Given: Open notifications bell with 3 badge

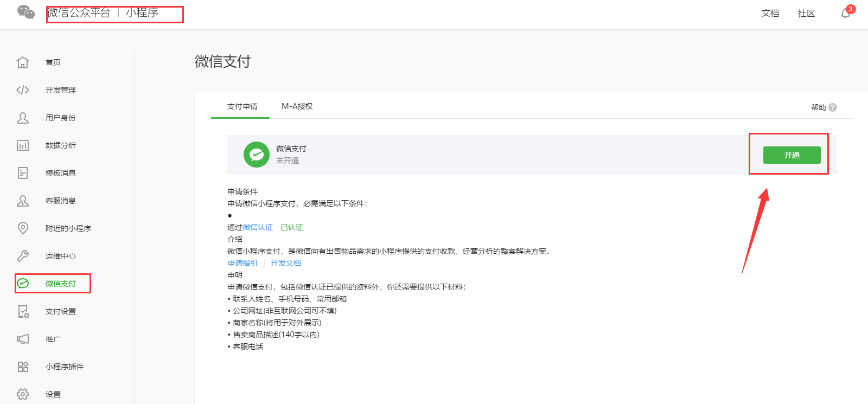Looking at the screenshot, I should tap(845, 14).
